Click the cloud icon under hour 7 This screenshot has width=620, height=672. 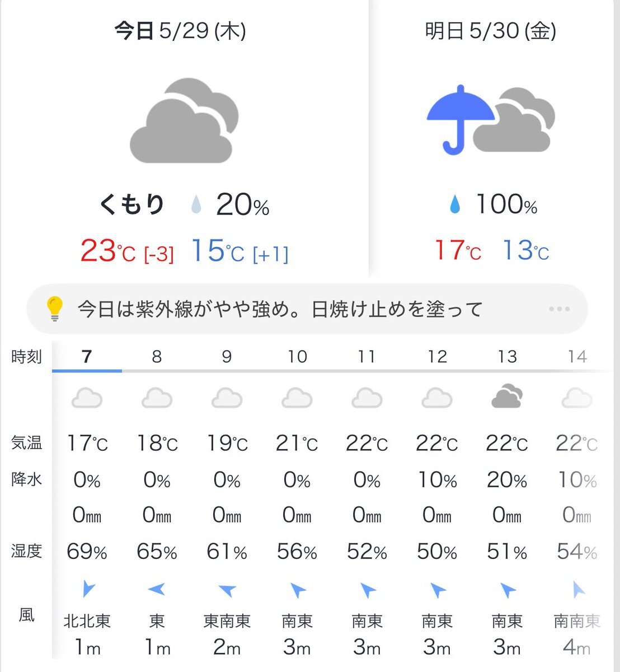pos(87,398)
